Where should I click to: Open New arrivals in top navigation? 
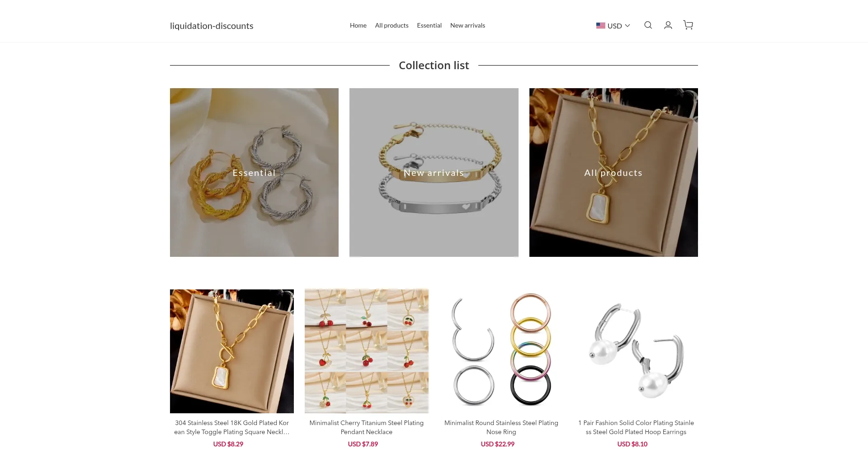(467, 25)
